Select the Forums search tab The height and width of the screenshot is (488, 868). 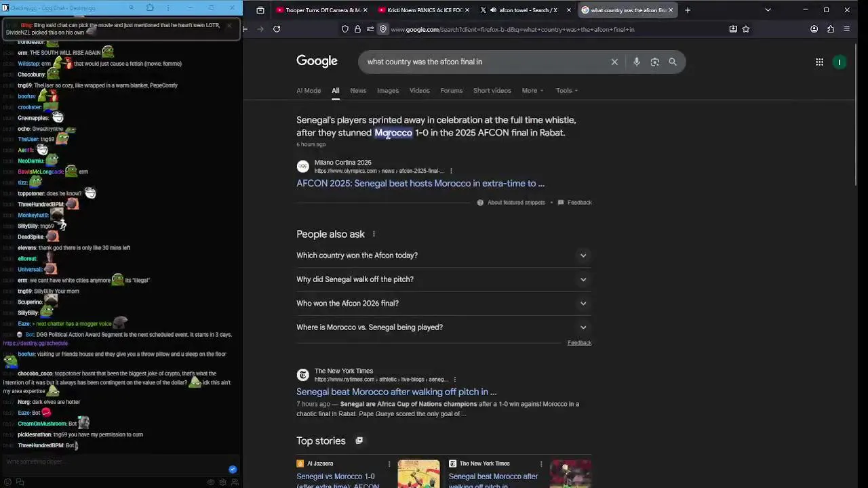click(x=451, y=90)
